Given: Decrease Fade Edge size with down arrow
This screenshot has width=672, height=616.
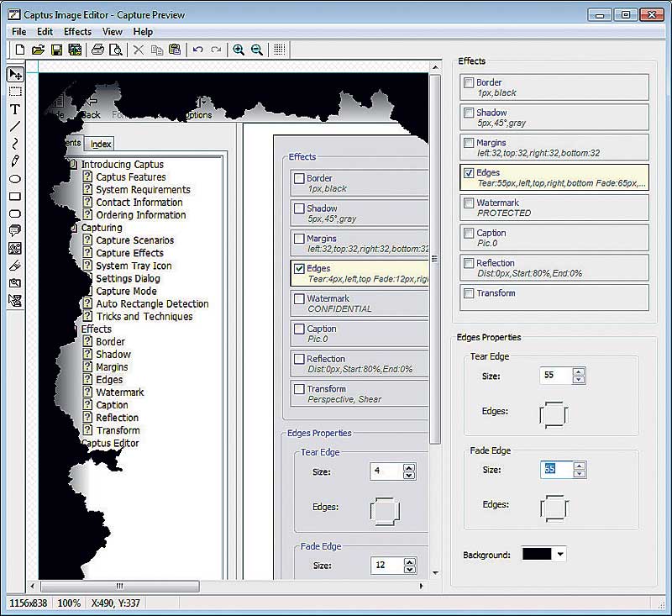Looking at the screenshot, I should point(580,473).
